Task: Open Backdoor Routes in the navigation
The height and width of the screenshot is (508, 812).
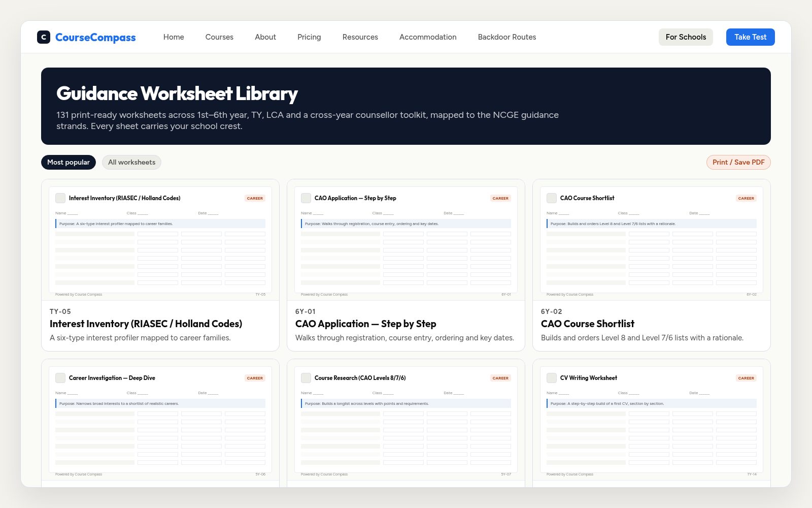Action: (x=507, y=37)
